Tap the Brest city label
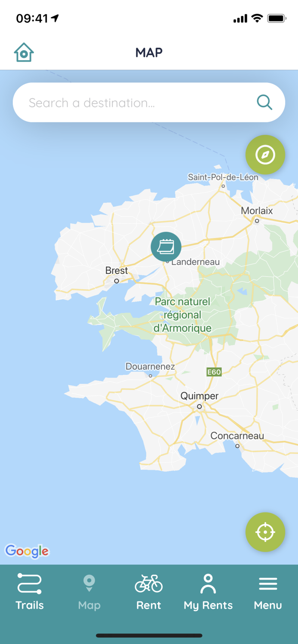Image resolution: width=298 pixels, height=644 pixels. 117,270
